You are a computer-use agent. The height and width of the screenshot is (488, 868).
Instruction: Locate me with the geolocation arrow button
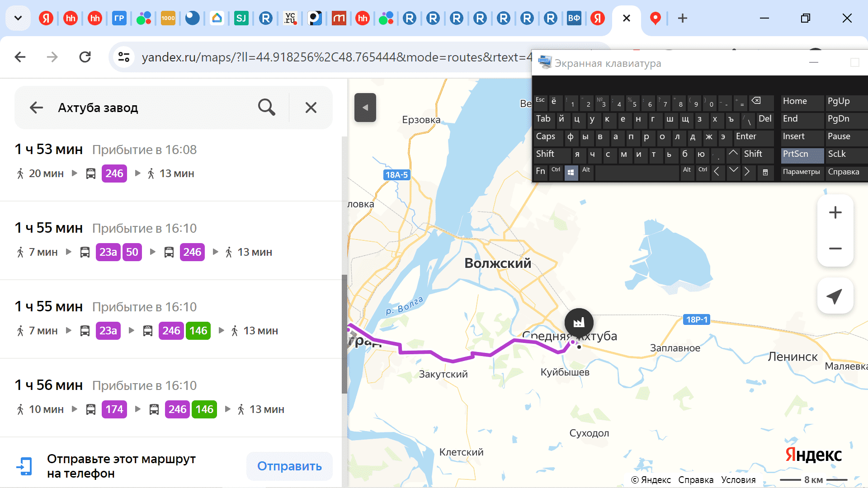pyautogui.click(x=835, y=296)
